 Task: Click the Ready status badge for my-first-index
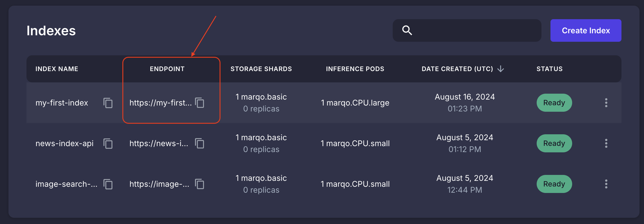(554, 103)
